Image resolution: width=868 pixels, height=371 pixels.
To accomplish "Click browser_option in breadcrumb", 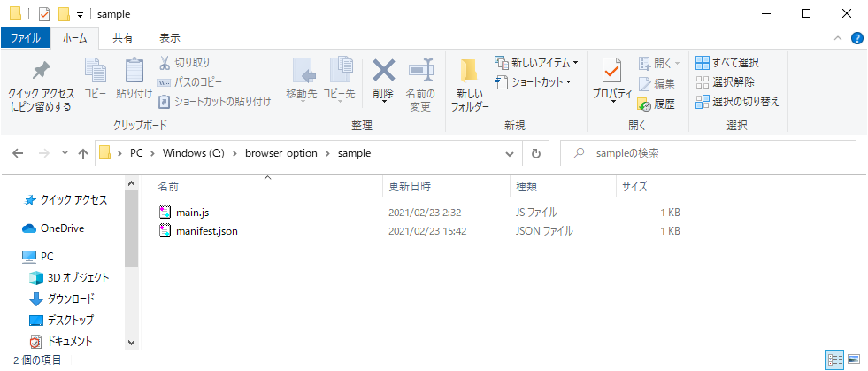I will pyautogui.click(x=281, y=153).
